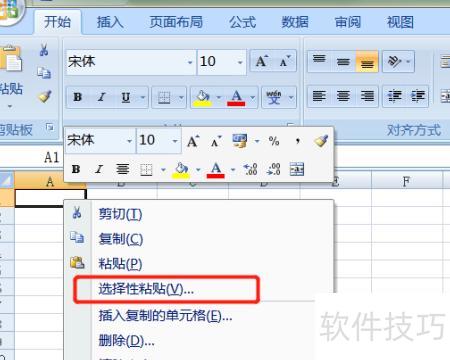This screenshot has height=360, width=450.
Task: Apply yellow fill color from ribbon
Action: pos(203,98)
